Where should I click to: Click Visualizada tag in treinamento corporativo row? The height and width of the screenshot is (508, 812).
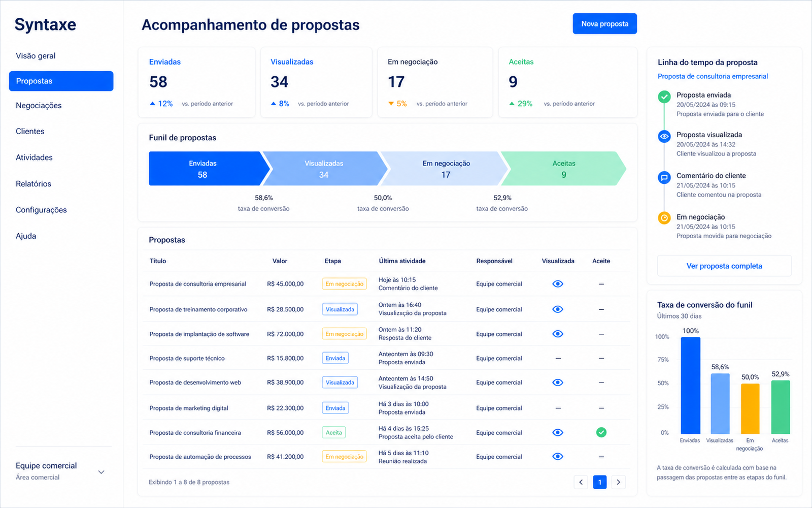coord(340,309)
